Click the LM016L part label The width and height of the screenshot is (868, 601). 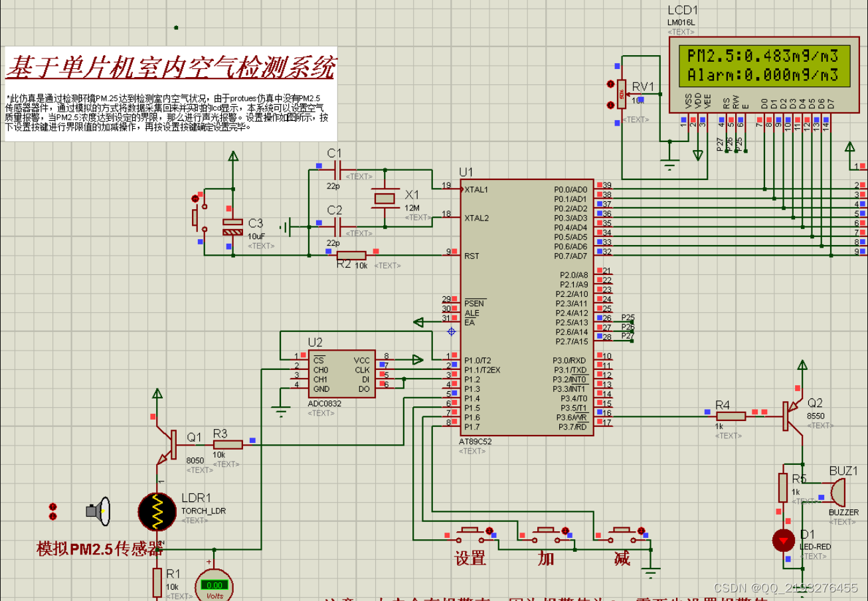pos(681,23)
